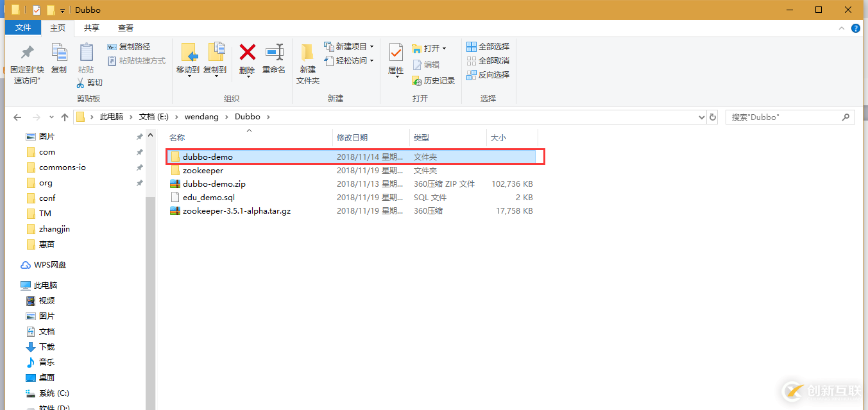This screenshot has width=868, height=410.
Task: Expand the address bar history dropdown
Action: click(701, 117)
